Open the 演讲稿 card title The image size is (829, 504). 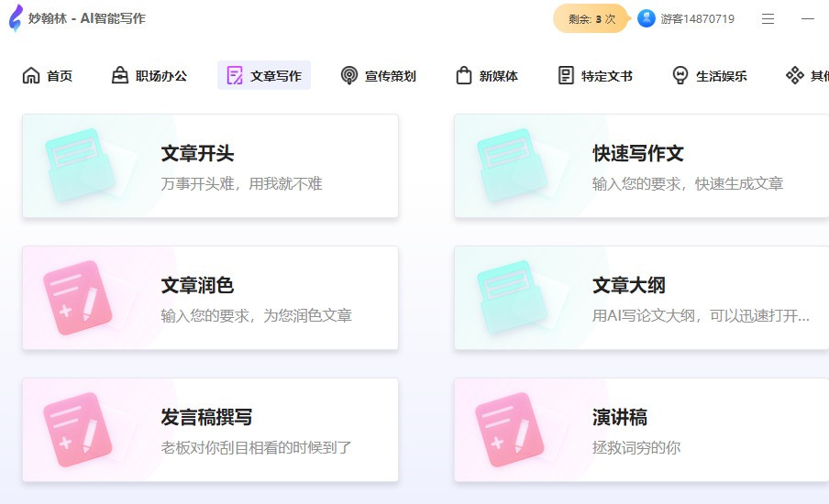point(620,417)
